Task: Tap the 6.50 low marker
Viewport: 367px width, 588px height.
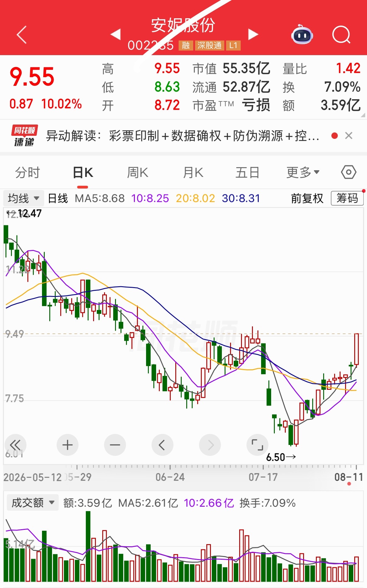Action: click(281, 457)
